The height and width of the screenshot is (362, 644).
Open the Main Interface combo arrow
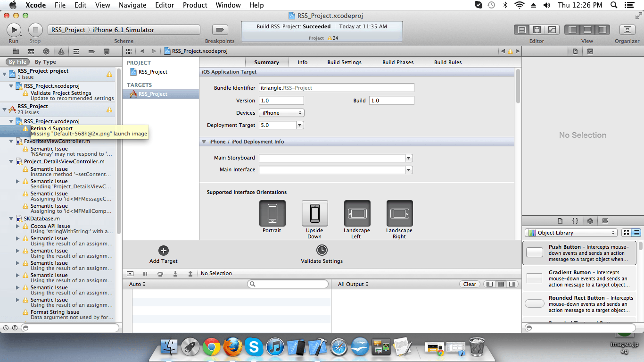pos(409,170)
